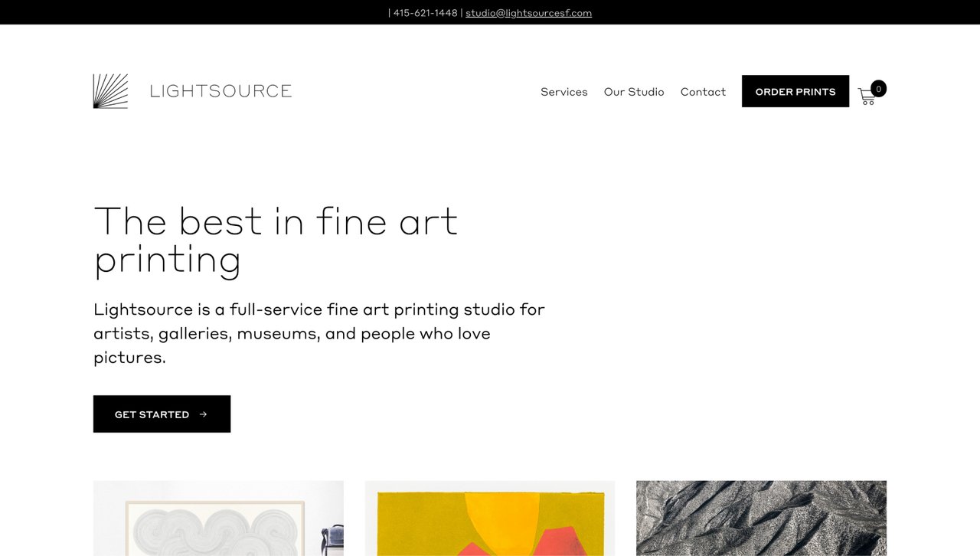Open the Contact page
The width and height of the screenshot is (980, 556).
pos(703,92)
